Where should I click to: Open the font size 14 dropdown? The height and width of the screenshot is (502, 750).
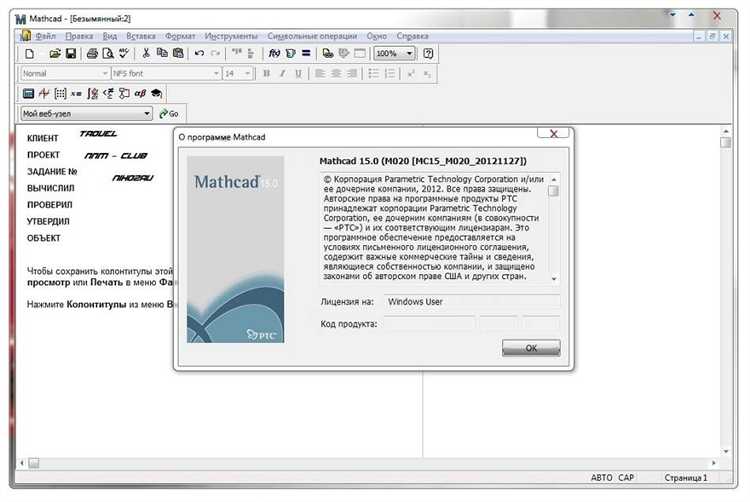pyautogui.click(x=247, y=73)
